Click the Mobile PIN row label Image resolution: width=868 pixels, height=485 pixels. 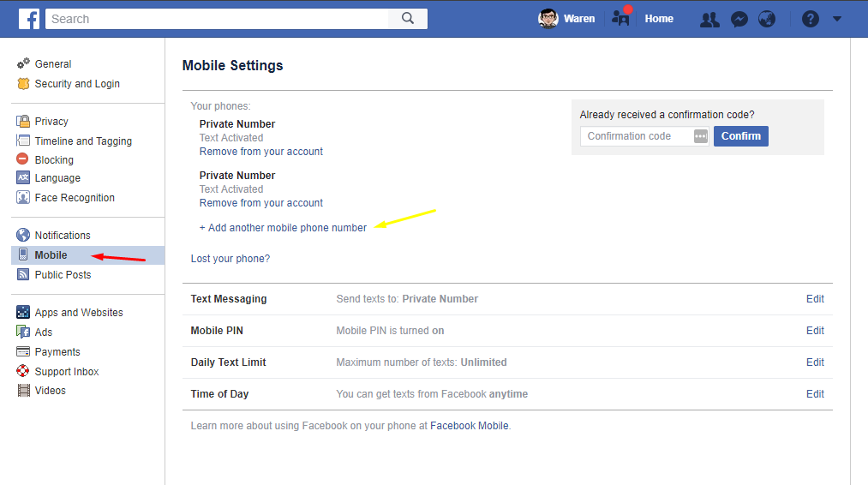click(x=217, y=331)
